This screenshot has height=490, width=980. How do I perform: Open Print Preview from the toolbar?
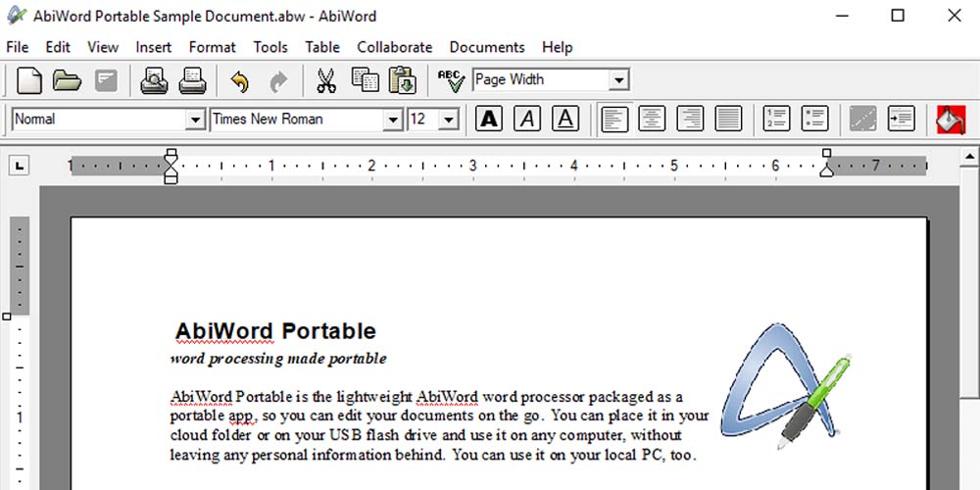[154, 80]
